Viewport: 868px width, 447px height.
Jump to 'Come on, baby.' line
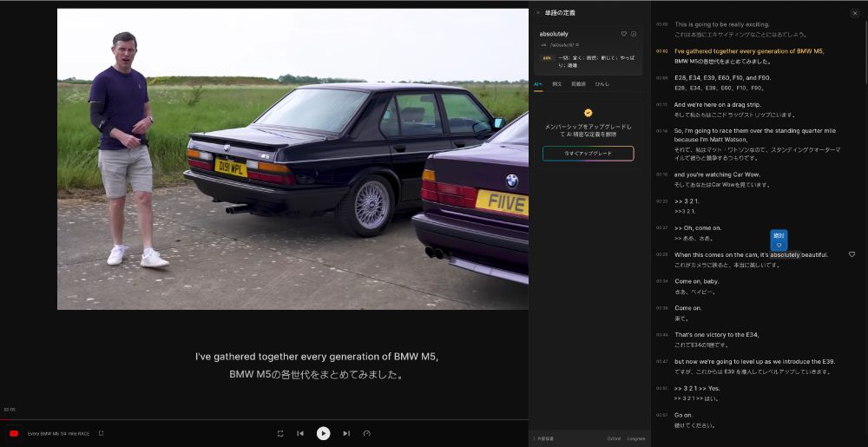pyautogui.click(x=696, y=281)
